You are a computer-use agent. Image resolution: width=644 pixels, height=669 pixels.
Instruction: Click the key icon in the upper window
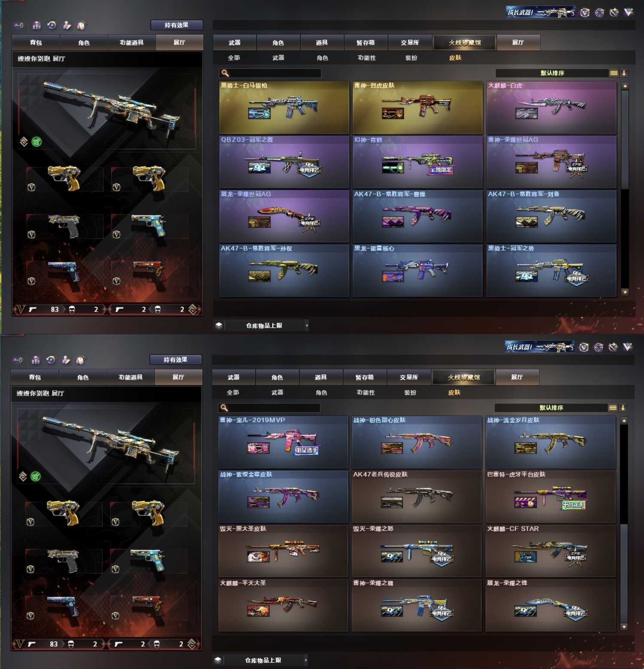18,25
